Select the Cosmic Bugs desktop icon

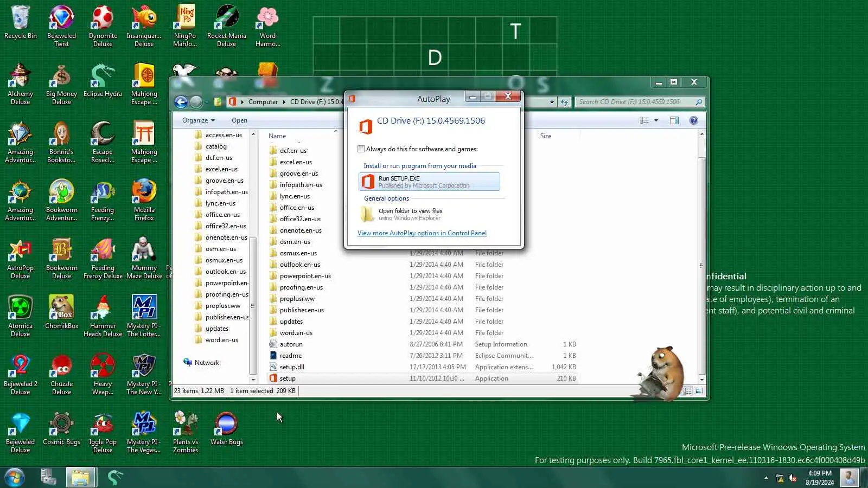61,429
